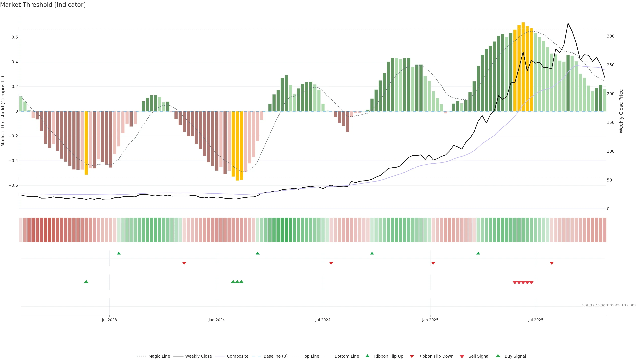Click Sell Signal legend icon
Image resolution: width=644 pixels, height=362 pixels.
pos(462,356)
